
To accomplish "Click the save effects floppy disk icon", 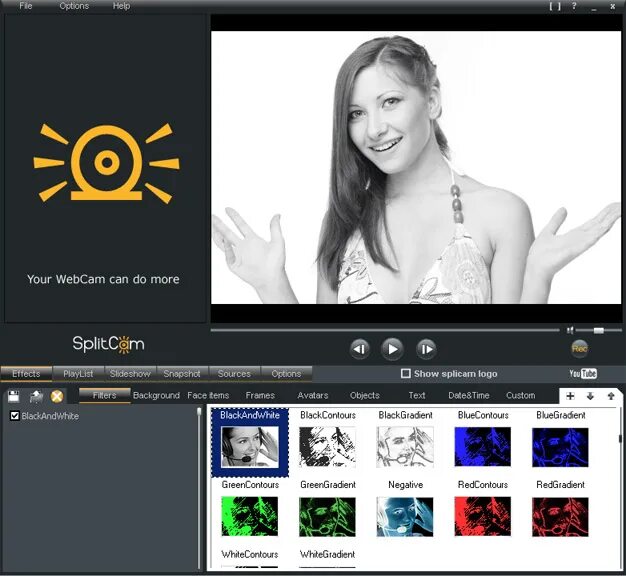I will point(14,396).
